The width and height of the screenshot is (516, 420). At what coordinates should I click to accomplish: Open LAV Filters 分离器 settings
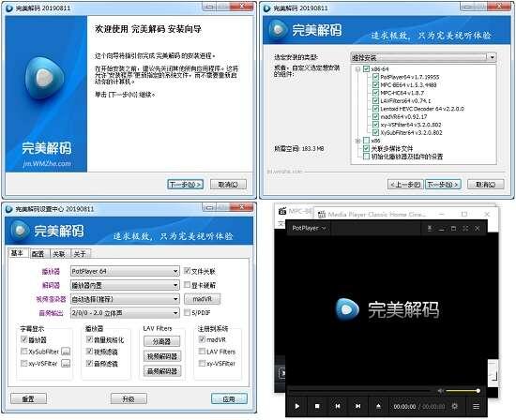[x=162, y=342]
